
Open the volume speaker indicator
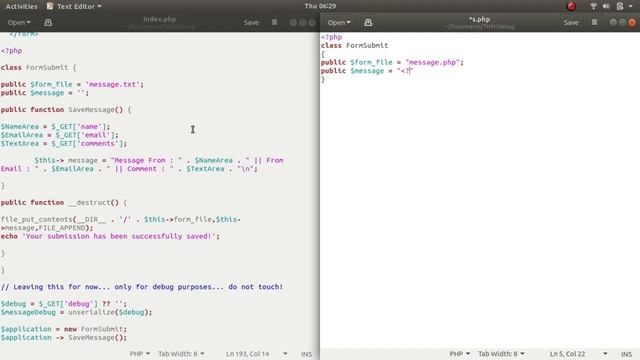606,6
